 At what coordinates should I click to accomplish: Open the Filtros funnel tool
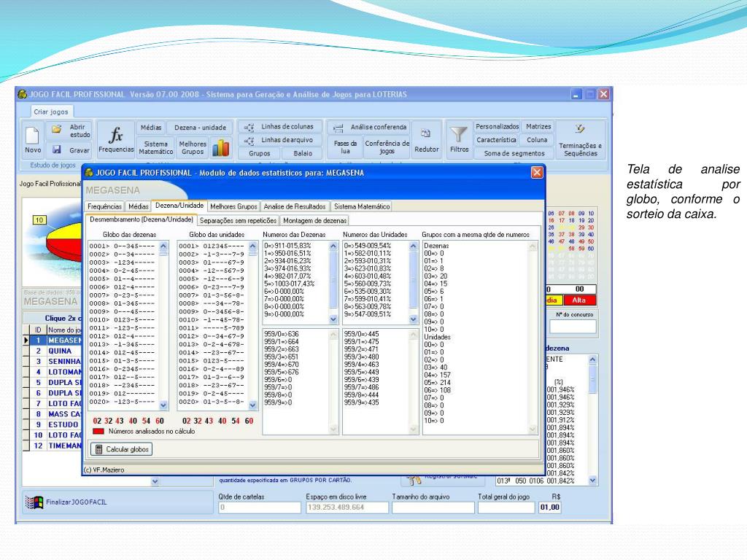[x=460, y=139]
